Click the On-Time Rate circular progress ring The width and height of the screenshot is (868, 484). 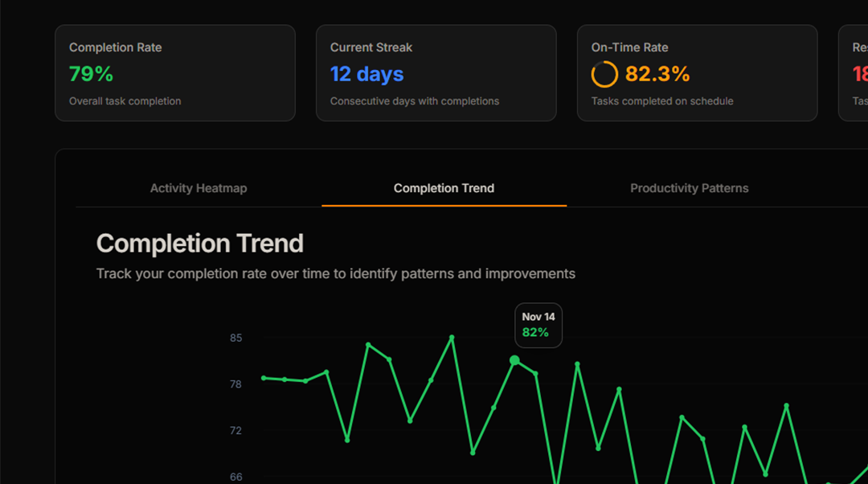[604, 74]
